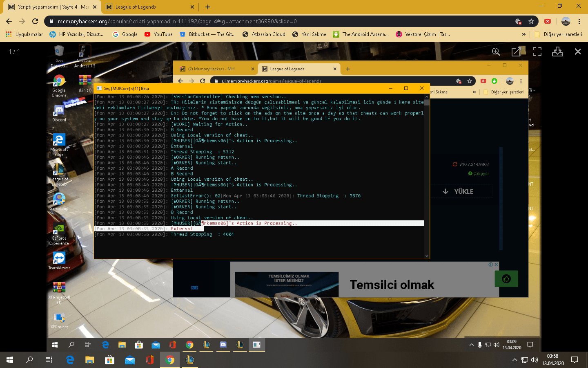The image size is (588, 368).
Task: Open the Chrome three-dot menu
Action: (x=579, y=21)
